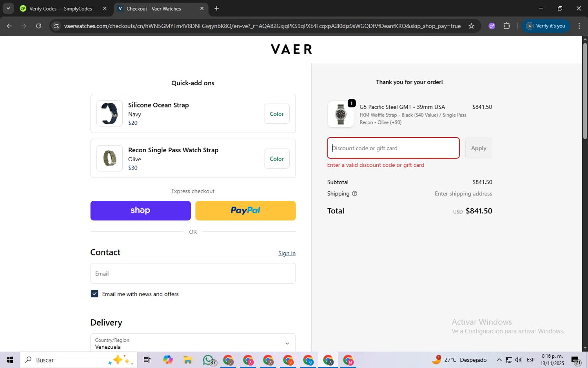The width and height of the screenshot is (588, 368).
Task: Open File Explorer from the taskbar
Action: point(188,360)
